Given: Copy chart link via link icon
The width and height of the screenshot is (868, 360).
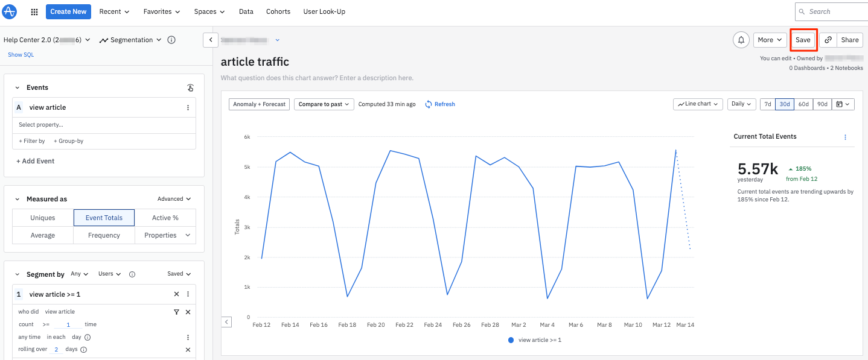Looking at the screenshot, I should click(x=828, y=40).
